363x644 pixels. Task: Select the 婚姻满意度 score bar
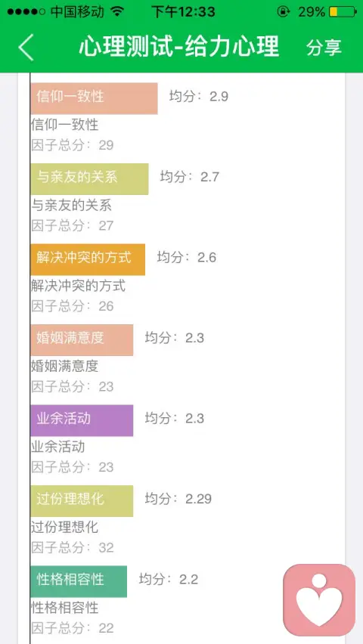(x=82, y=339)
